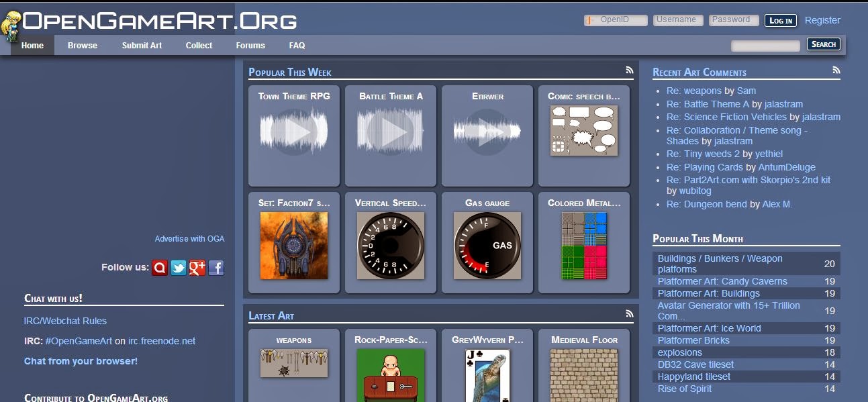Image resolution: width=868 pixels, height=402 pixels.
Task: Open the Gas gauge thumbnail
Action: click(x=487, y=246)
